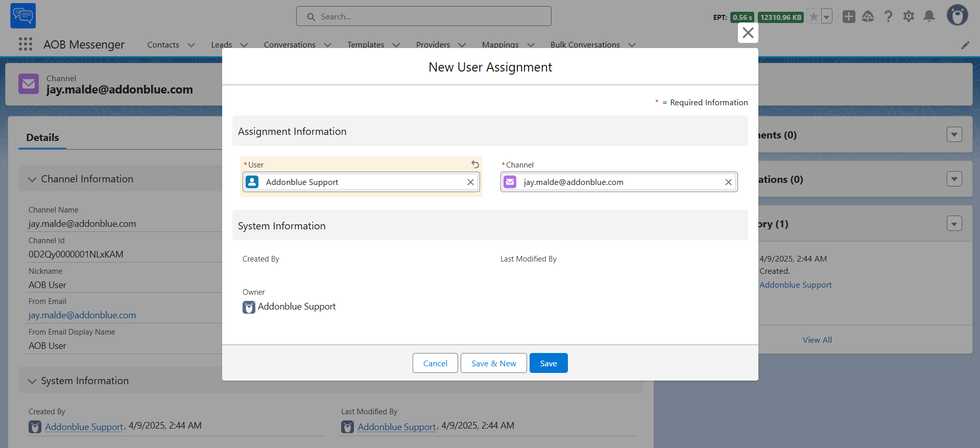Viewport: 980px width, 448px height.
Task: Open the Help question mark icon
Action: tap(889, 17)
